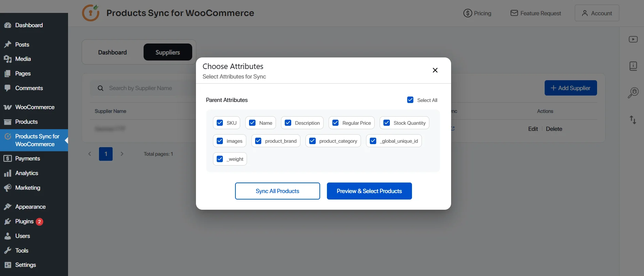Screen dimensions: 644x276
Task: Click the Add Supplier button
Action: [571, 88]
